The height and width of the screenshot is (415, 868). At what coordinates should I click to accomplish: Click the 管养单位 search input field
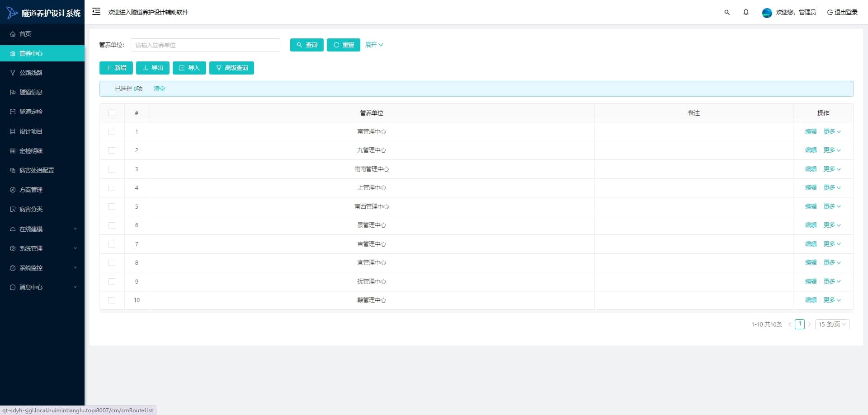coord(205,45)
